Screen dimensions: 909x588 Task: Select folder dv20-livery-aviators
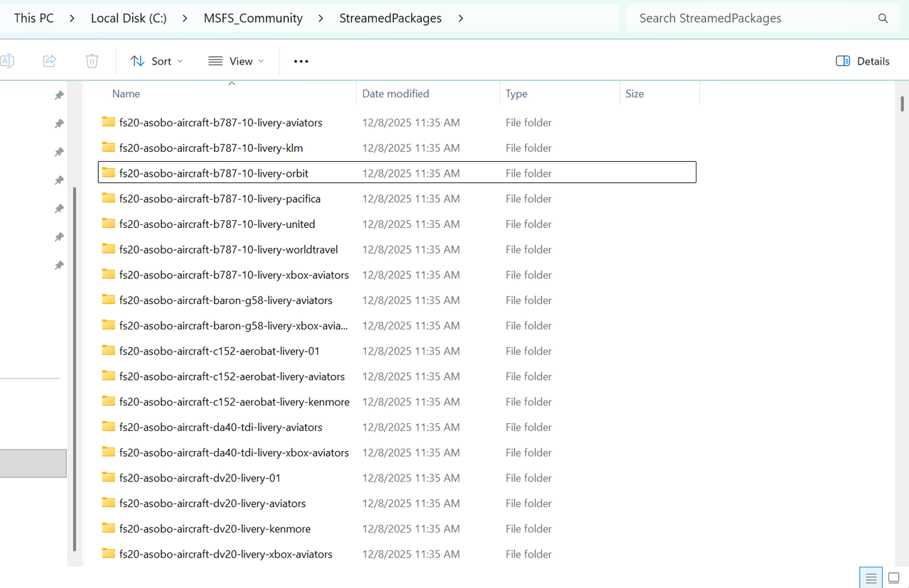(x=397, y=503)
